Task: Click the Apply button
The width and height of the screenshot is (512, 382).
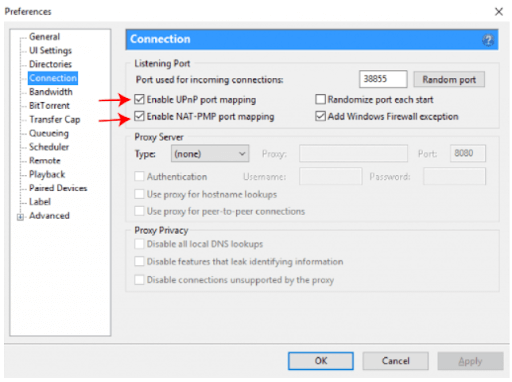Action: [470, 361]
